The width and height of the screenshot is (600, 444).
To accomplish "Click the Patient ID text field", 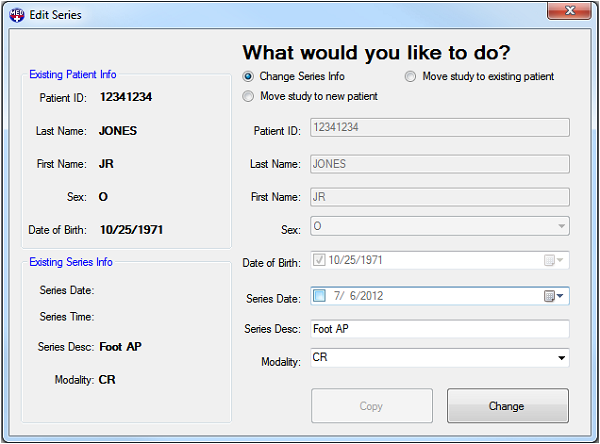I will pos(439,128).
